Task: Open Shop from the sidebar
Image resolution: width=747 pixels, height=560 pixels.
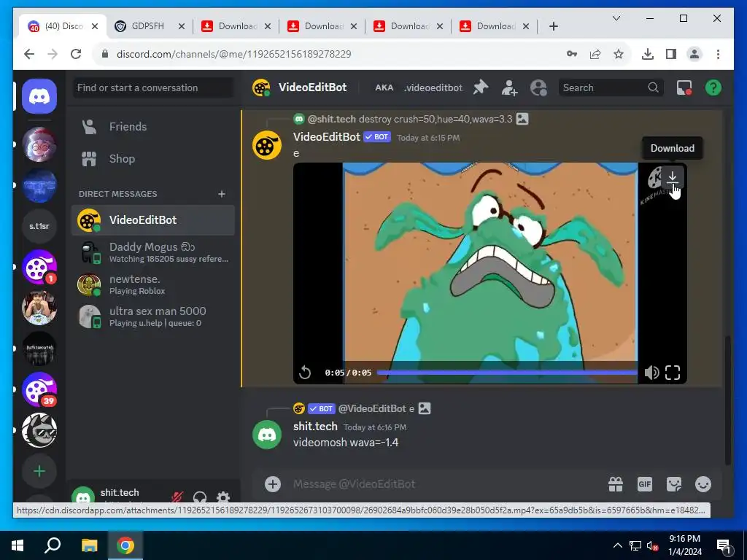Action: [153, 158]
